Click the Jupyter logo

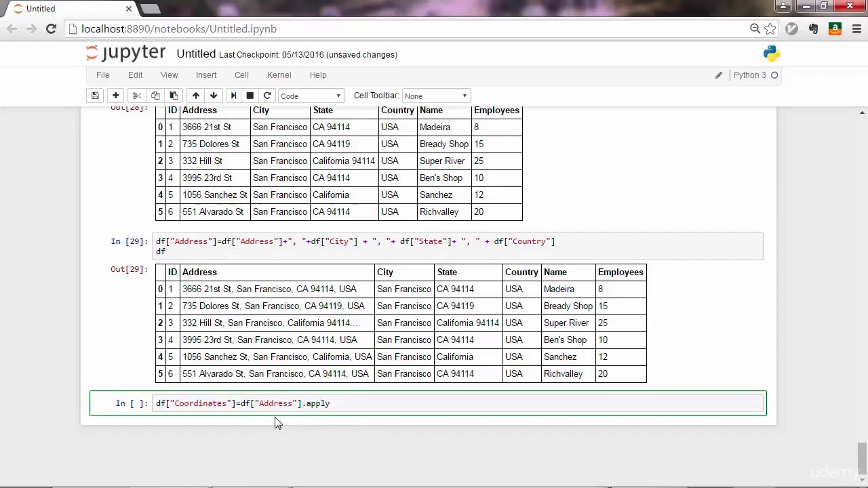126,54
